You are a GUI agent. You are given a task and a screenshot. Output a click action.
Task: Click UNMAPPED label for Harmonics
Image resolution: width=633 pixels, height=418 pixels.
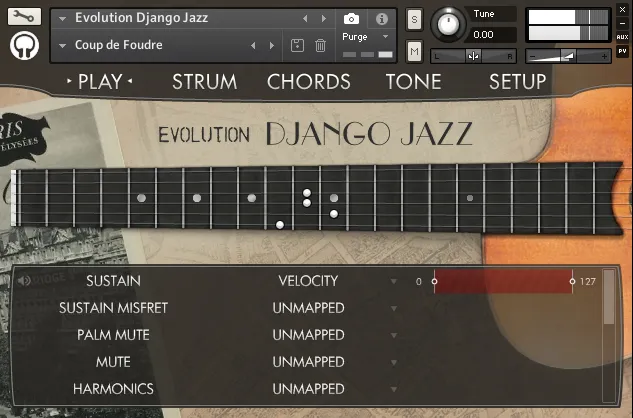[308, 389]
